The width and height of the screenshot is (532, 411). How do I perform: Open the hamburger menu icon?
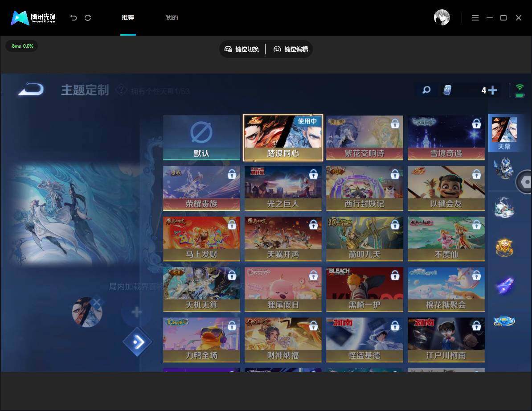pos(475,18)
